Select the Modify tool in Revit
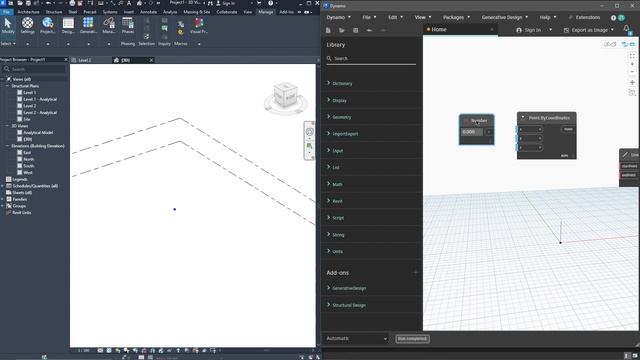Screen dimensions: 640x360 pyautogui.click(x=8, y=25)
